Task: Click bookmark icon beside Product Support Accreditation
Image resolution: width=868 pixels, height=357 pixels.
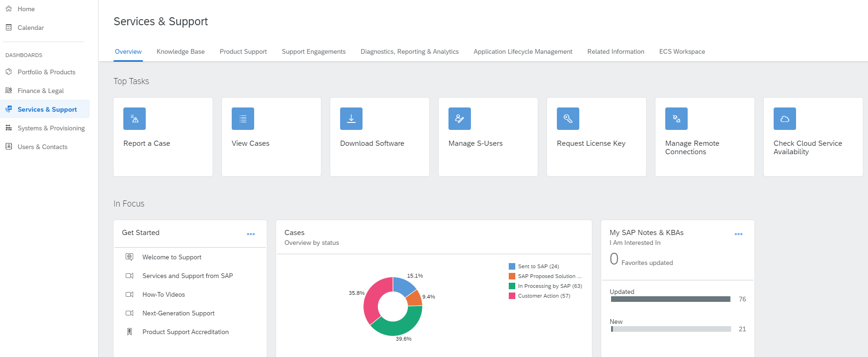Action: tap(129, 332)
